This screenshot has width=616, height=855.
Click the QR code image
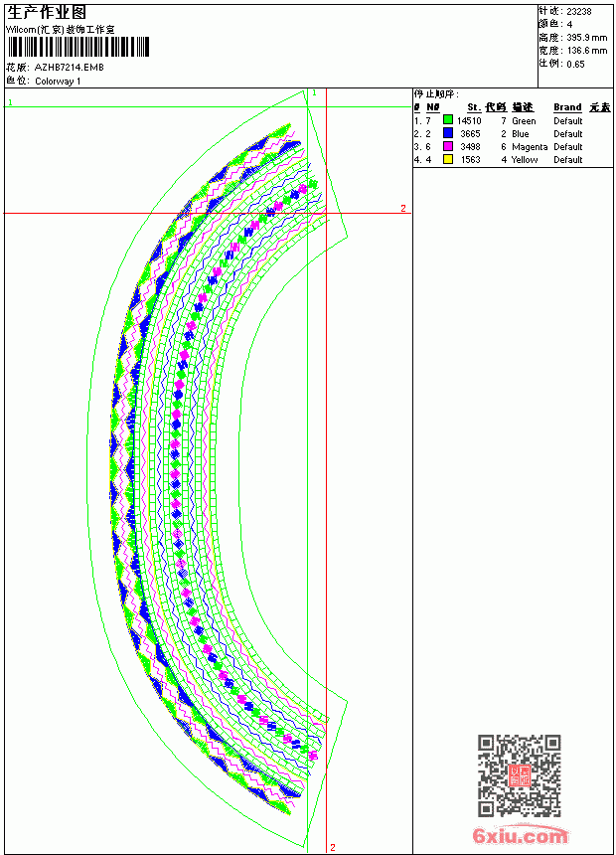(520, 775)
